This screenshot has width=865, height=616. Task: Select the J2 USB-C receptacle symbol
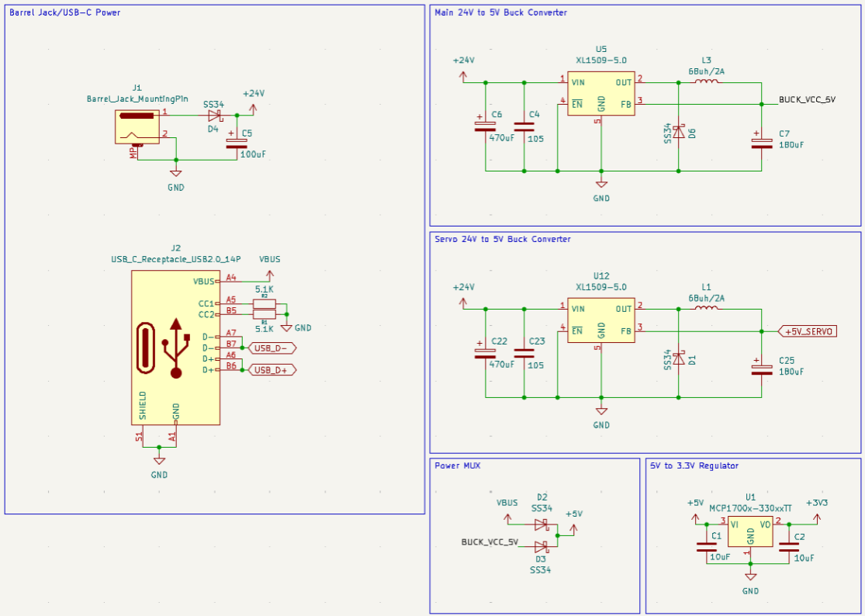175,348
